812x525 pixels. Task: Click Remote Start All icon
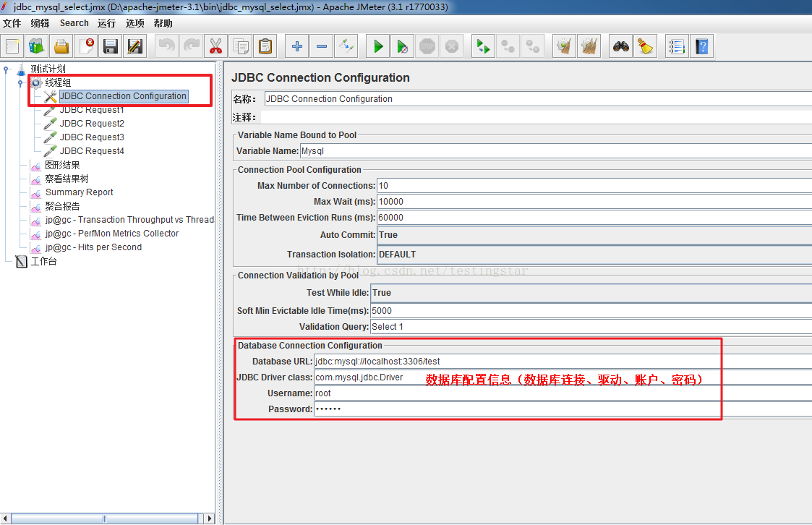coord(483,46)
